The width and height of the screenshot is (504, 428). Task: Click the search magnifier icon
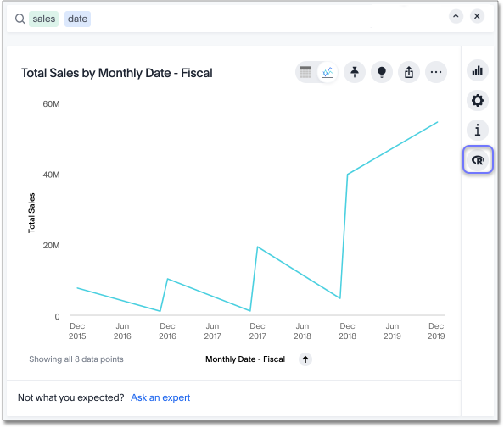point(20,19)
